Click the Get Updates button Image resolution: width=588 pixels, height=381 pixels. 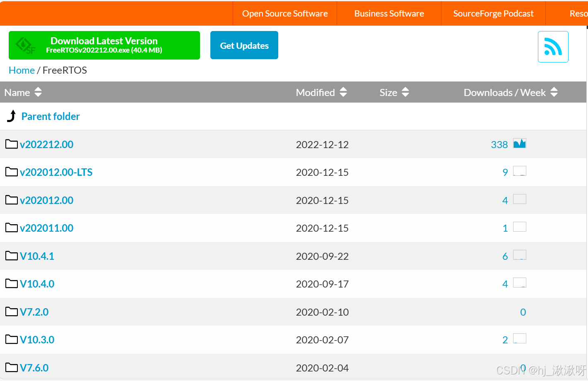(x=244, y=45)
